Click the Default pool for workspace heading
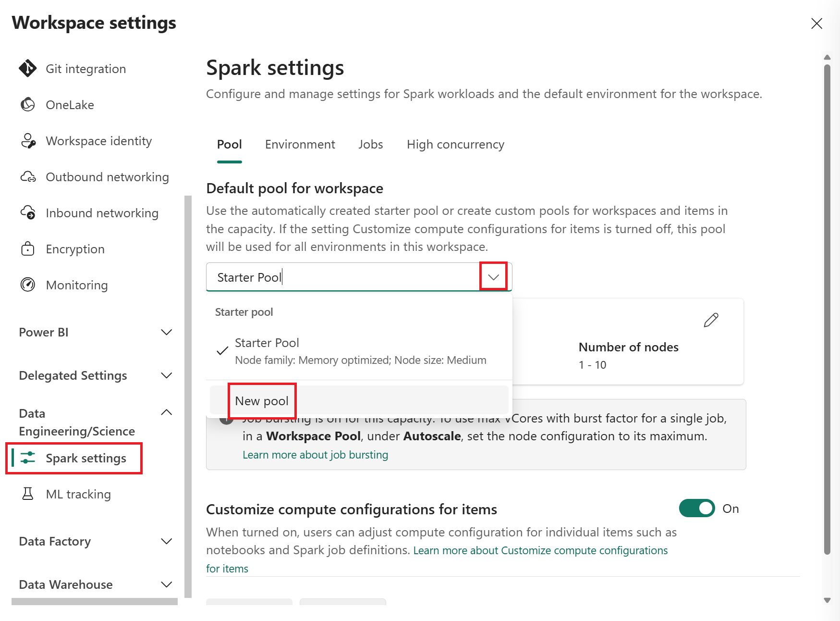840x621 pixels. click(x=294, y=188)
